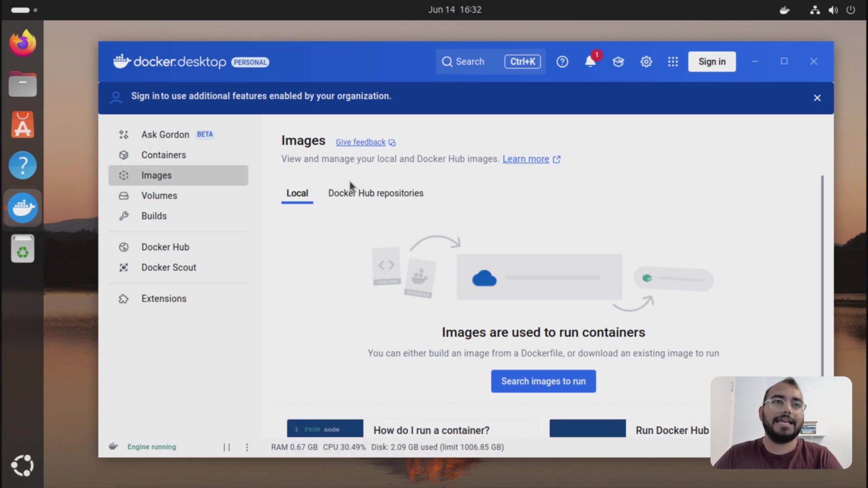Click the Engine running status text
Image resolution: width=868 pixels, height=488 pixels.
tap(151, 447)
